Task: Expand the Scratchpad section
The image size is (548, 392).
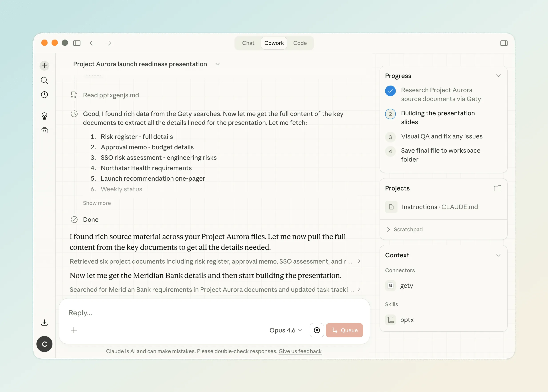Action: click(x=408, y=229)
